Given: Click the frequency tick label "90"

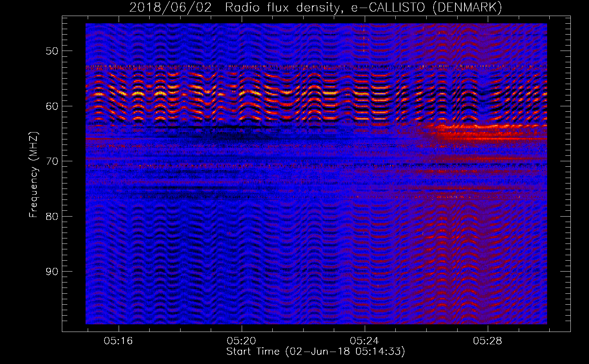Looking at the screenshot, I should (52, 272).
